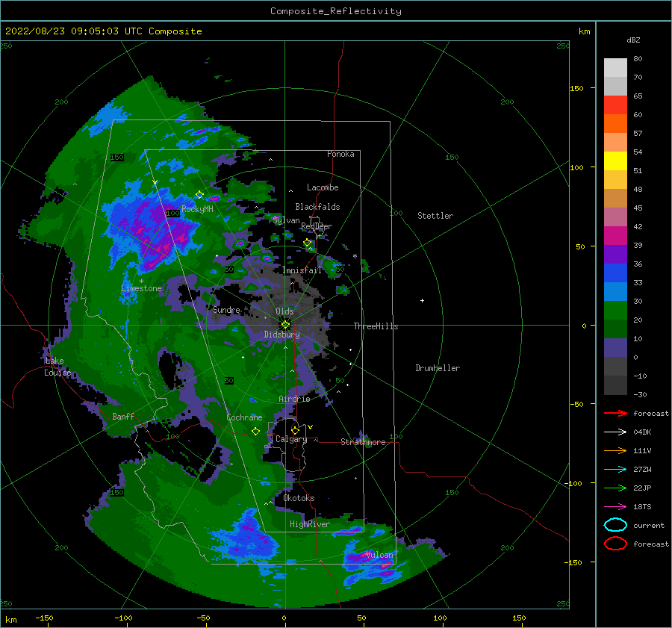Click the purple 10 dBZ color swatch
This screenshot has height=628, width=672.
[x=615, y=347]
